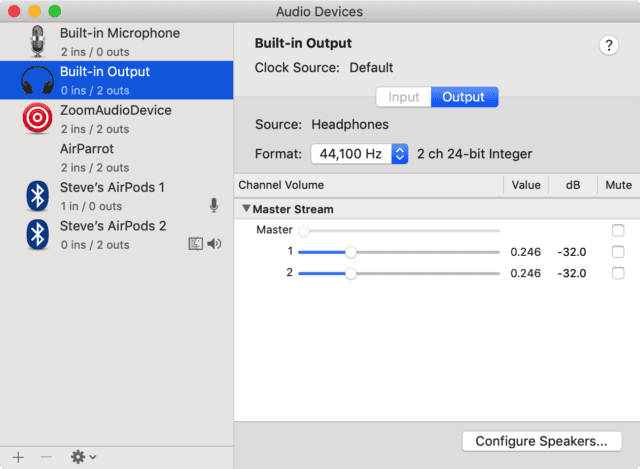This screenshot has width=640, height=469.
Task: Enable mute checkbox for channel 2
Action: click(618, 273)
